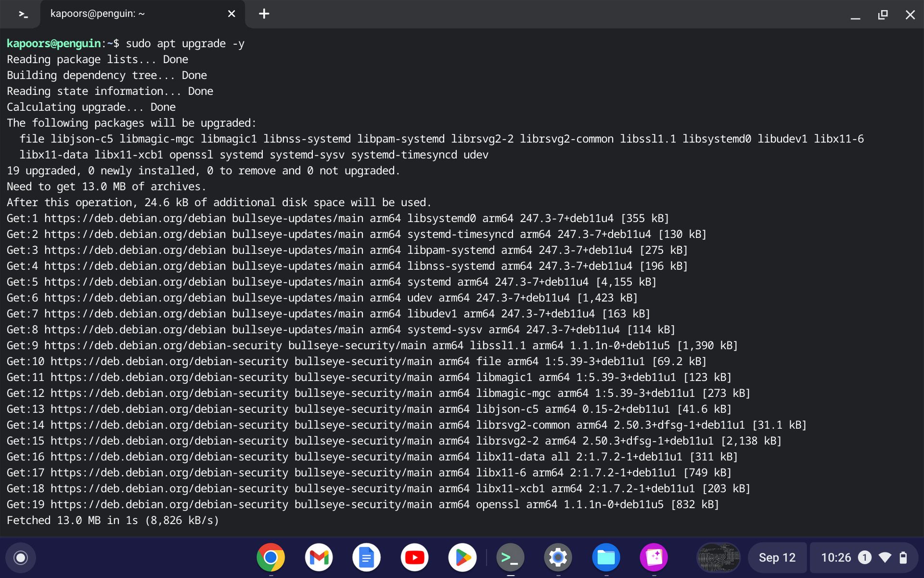Viewport: 924px width, 578px height.
Task: Launch the Files app
Action: pyautogui.click(x=605, y=557)
